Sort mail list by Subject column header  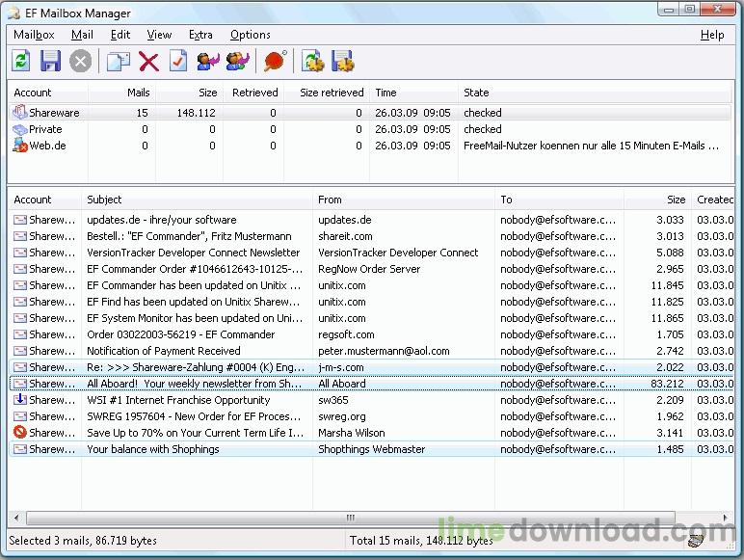pyautogui.click(x=104, y=200)
